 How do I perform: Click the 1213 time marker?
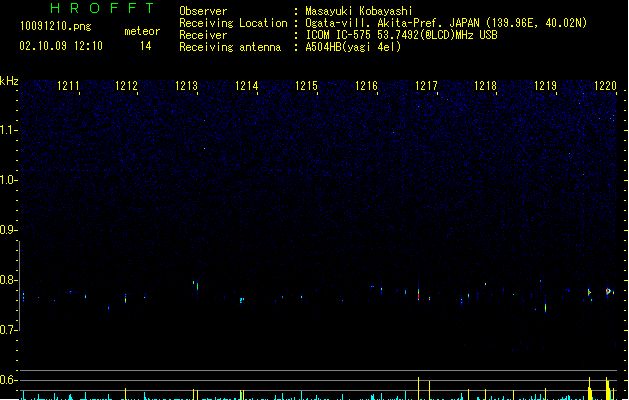pyautogui.click(x=187, y=86)
